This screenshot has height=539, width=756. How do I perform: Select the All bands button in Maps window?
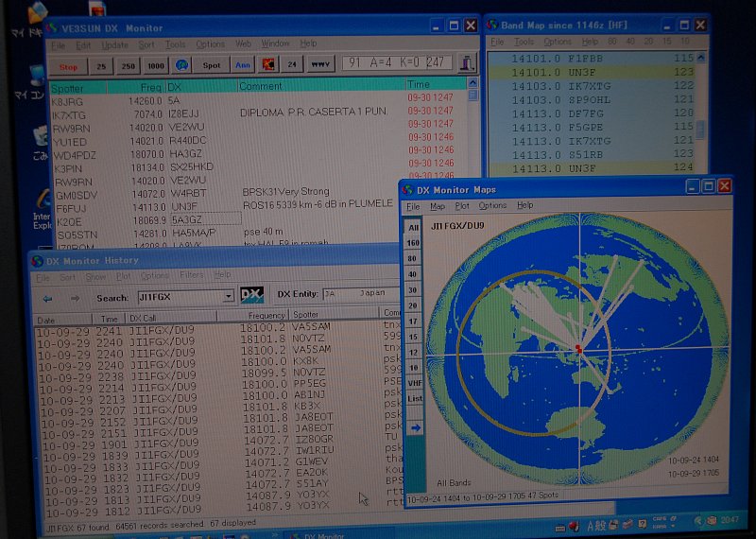(413, 227)
